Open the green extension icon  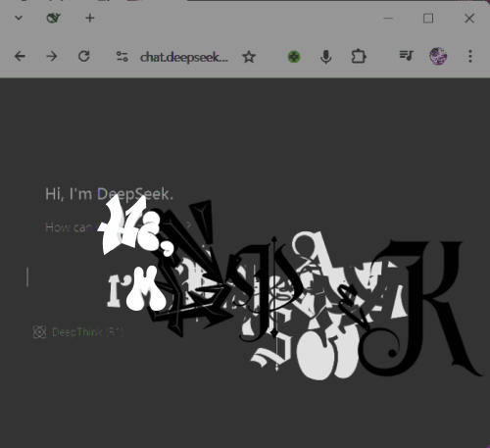pos(294,57)
